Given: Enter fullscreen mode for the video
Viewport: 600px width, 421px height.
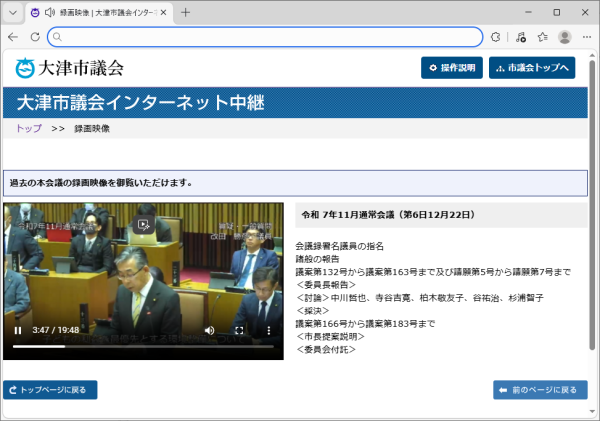Looking at the screenshot, I should coord(239,330).
